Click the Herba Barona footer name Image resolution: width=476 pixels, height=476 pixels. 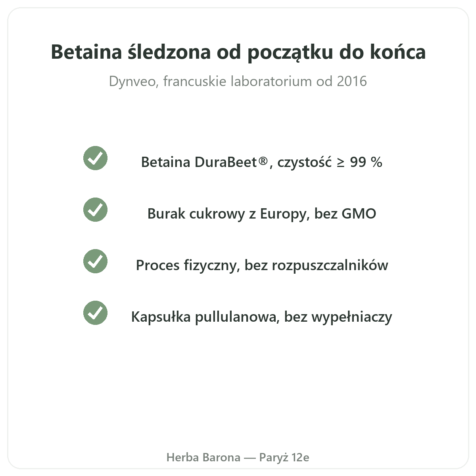coord(203,457)
